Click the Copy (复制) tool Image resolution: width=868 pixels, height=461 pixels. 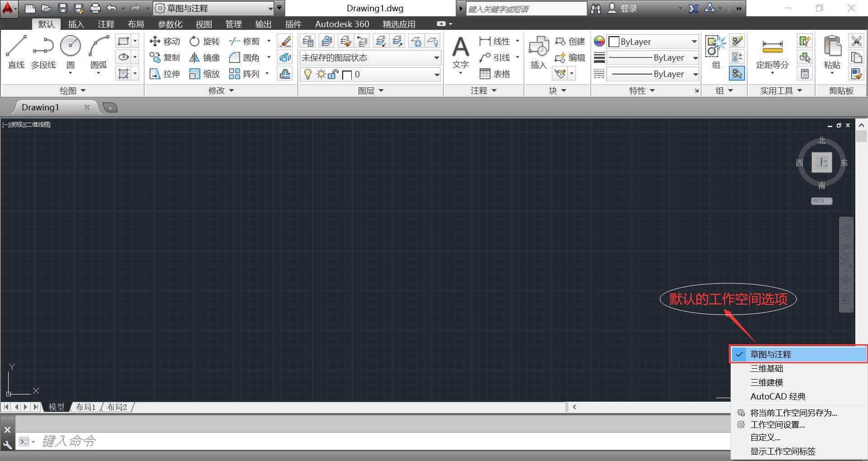165,57
